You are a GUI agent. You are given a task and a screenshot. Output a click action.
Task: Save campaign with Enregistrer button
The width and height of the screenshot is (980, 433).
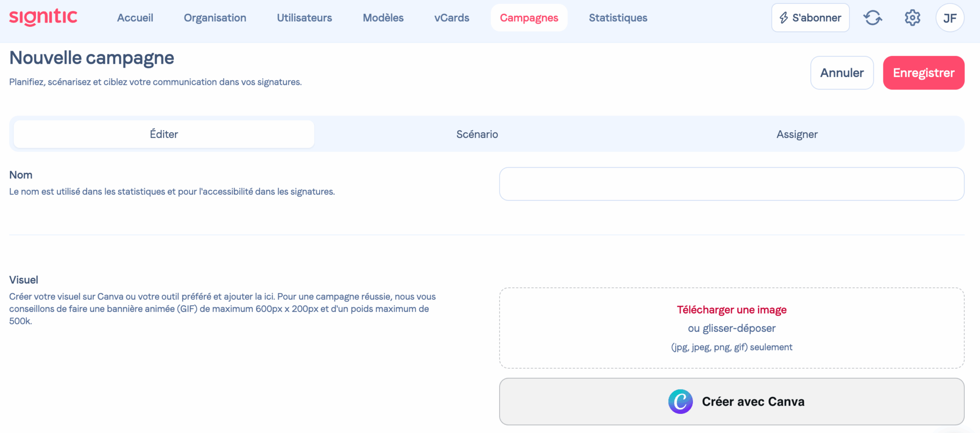click(x=923, y=73)
